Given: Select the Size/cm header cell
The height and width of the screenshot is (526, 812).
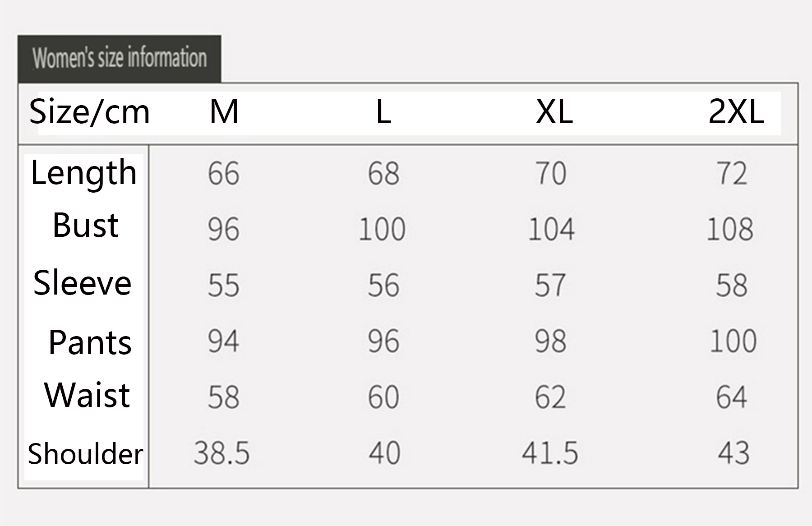Looking at the screenshot, I should coord(89,112).
